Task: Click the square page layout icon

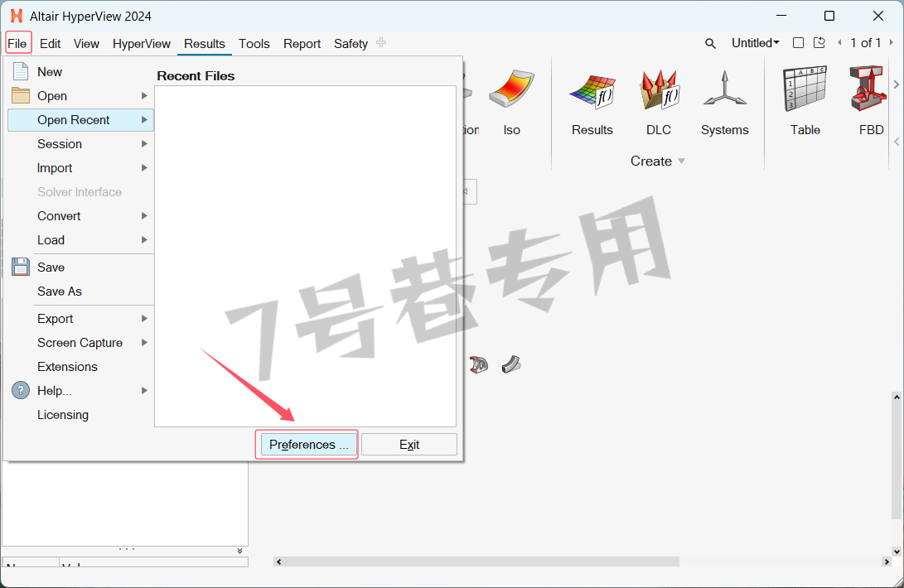Action: coord(799,43)
